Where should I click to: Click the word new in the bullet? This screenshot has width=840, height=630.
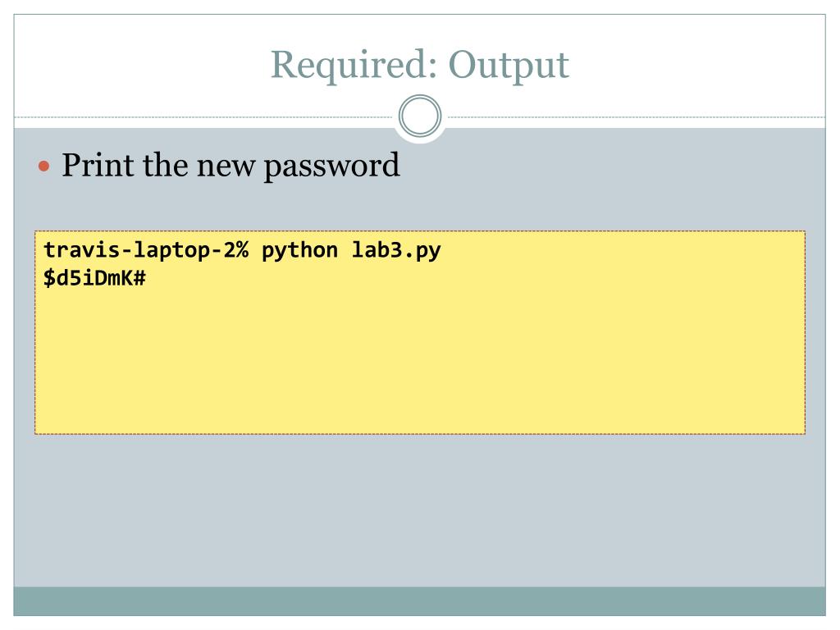(x=226, y=167)
